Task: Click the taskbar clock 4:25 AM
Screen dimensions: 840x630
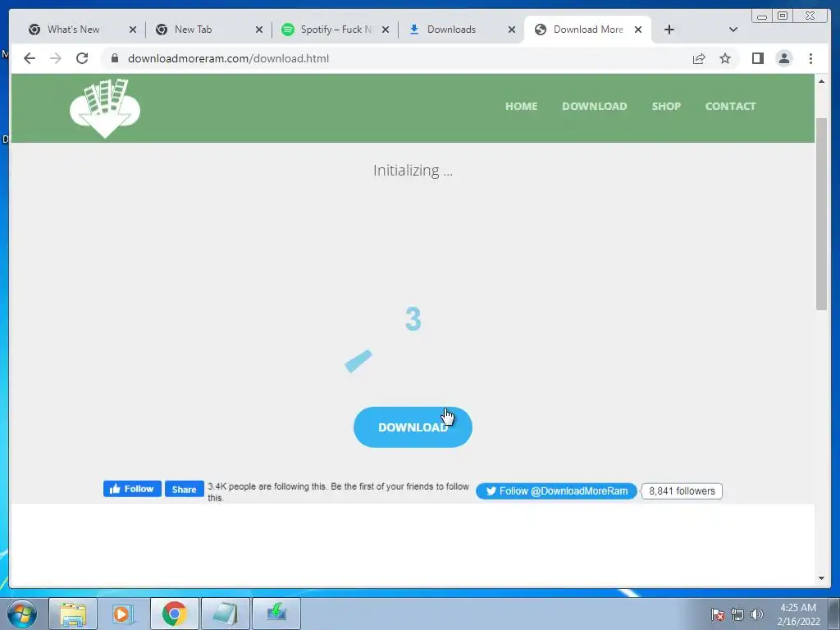Action: click(x=798, y=614)
